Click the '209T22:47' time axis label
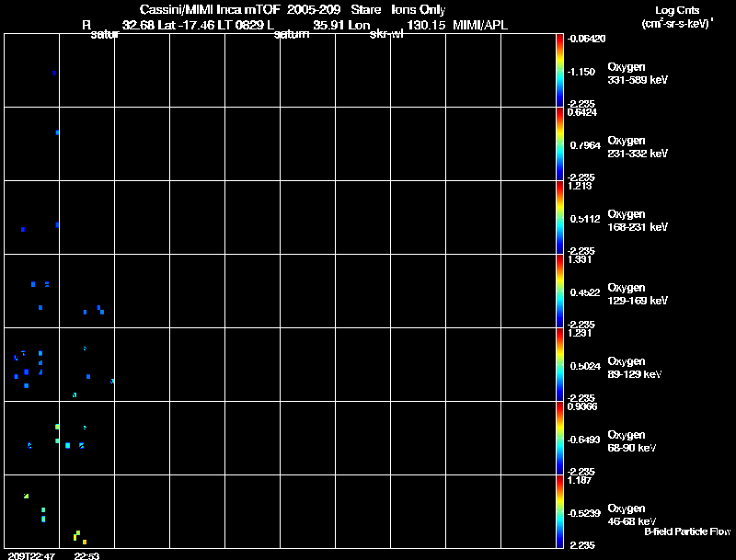 click(x=31, y=555)
